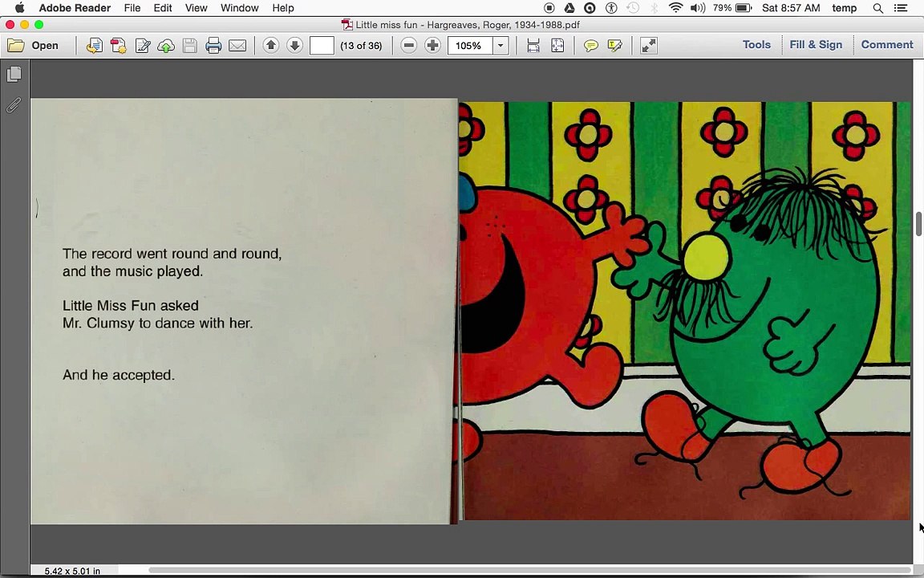The height and width of the screenshot is (578, 924).
Task: Click the sticky note comment icon
Action: coord(590,46)
